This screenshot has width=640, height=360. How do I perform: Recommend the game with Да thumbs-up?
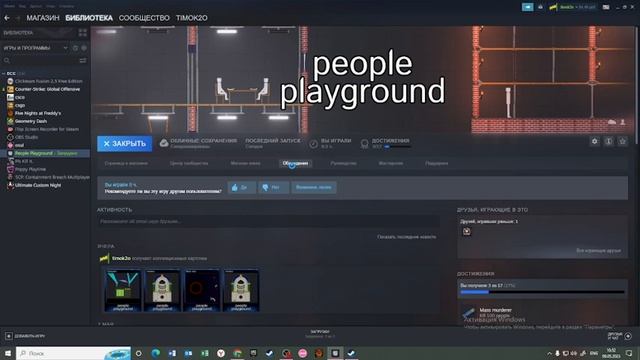coord(242,187)
